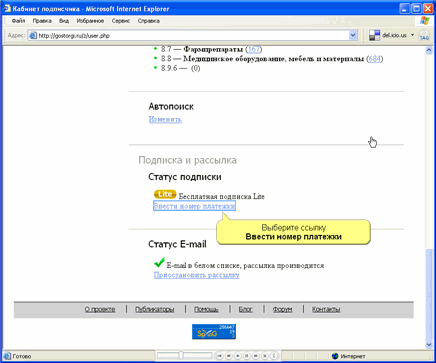Screen dimensions: 436x363
Task: Click the play button in the playback bar
Action: [x=238, y=356]
